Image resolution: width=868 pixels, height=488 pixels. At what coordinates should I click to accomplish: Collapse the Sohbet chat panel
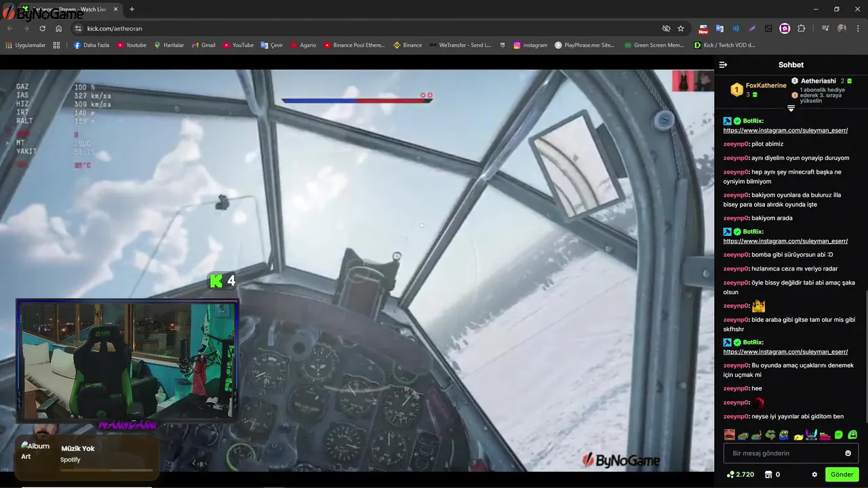coord(723,65)
